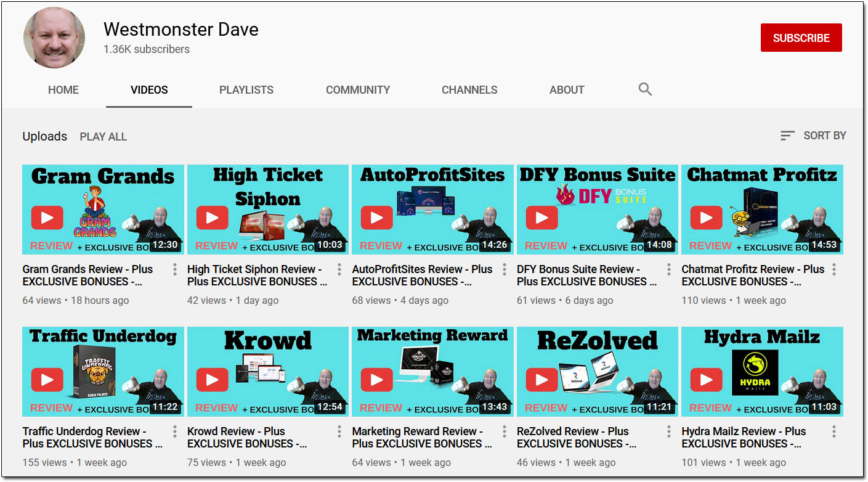Click the '64 views • 18 hours ago' text
Image resolution: width=868 pixels, height=482 pixels.
click(76, 301)
